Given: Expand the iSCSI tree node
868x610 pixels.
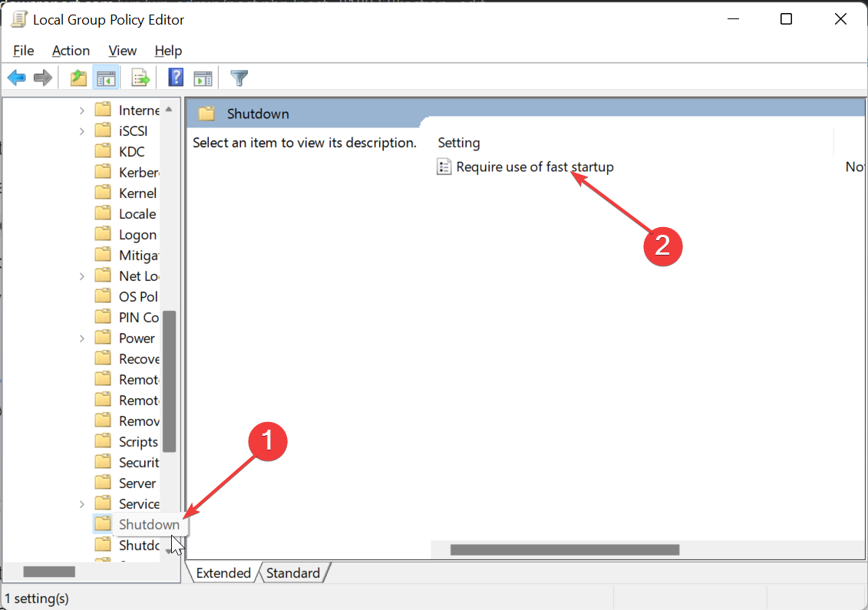Looking at the screenshot, I should 82,131.
